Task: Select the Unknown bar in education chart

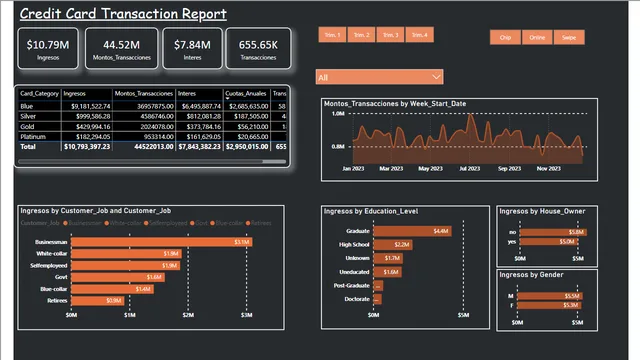Action: [x=388, y=258]
